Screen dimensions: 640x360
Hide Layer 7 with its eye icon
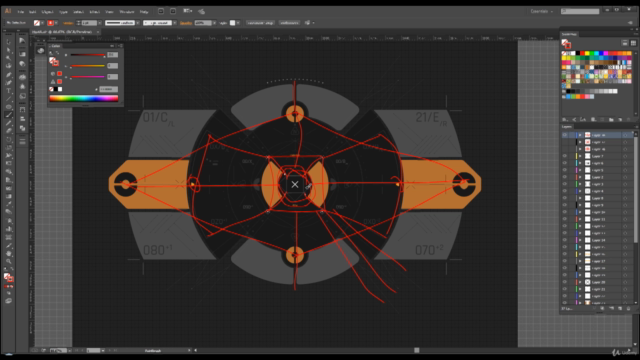point(565,156)
